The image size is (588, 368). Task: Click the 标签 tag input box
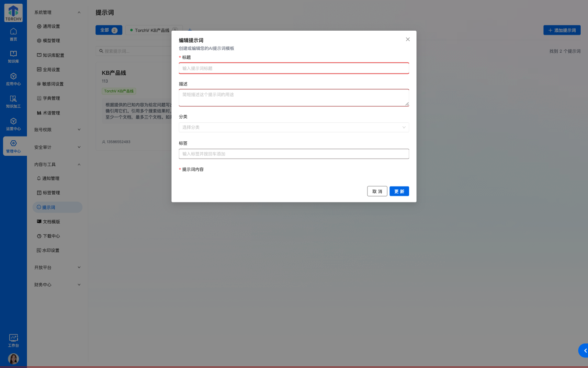[x=294, y=154]
